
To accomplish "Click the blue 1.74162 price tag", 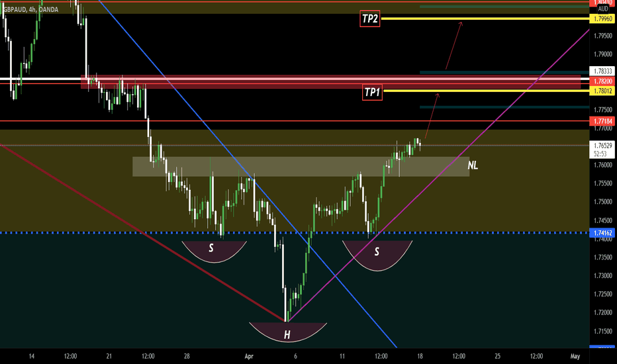I will (x=602, y=233).
